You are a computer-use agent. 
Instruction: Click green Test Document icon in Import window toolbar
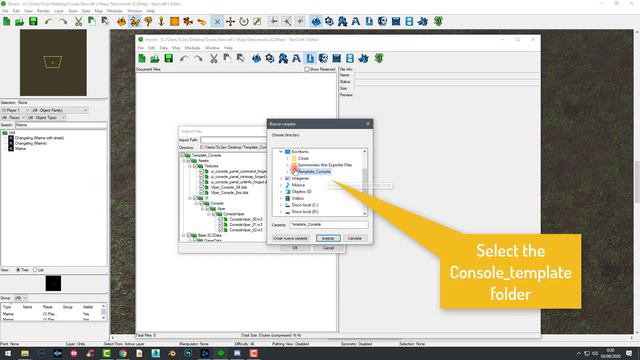[379, 58]
